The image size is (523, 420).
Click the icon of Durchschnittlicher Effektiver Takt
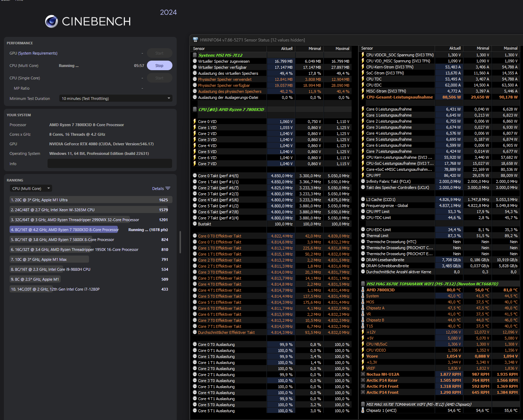[x=195, y=332]
